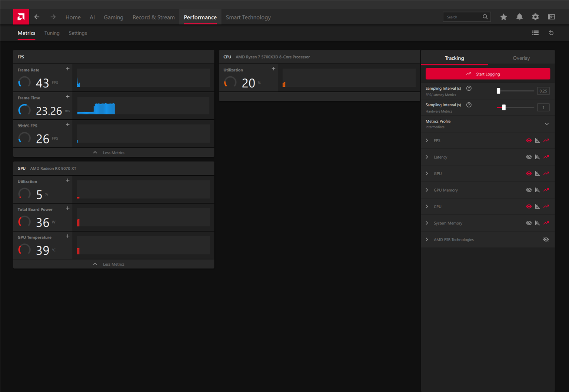
Task: Open the Record & Stream tab
Action: 153,17
